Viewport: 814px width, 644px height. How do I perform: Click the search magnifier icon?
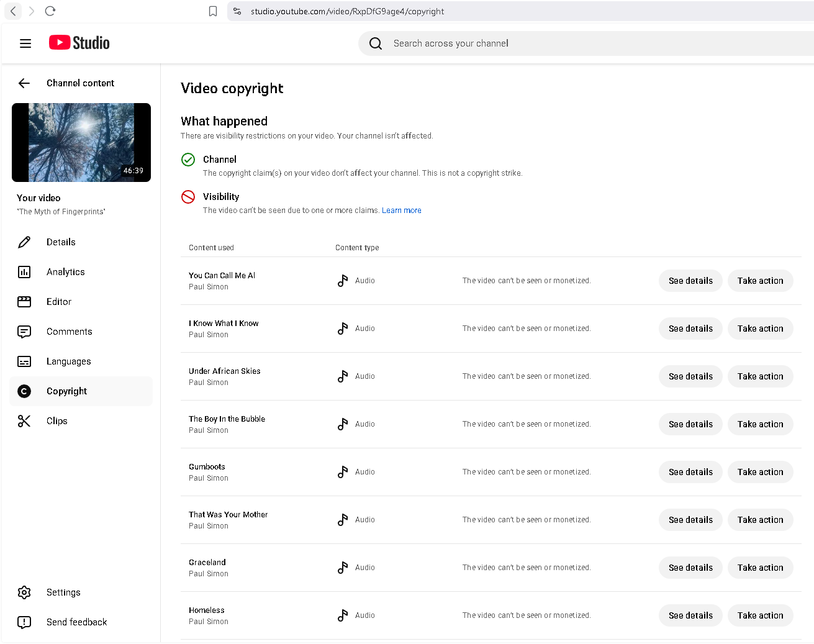coord(376,43)
